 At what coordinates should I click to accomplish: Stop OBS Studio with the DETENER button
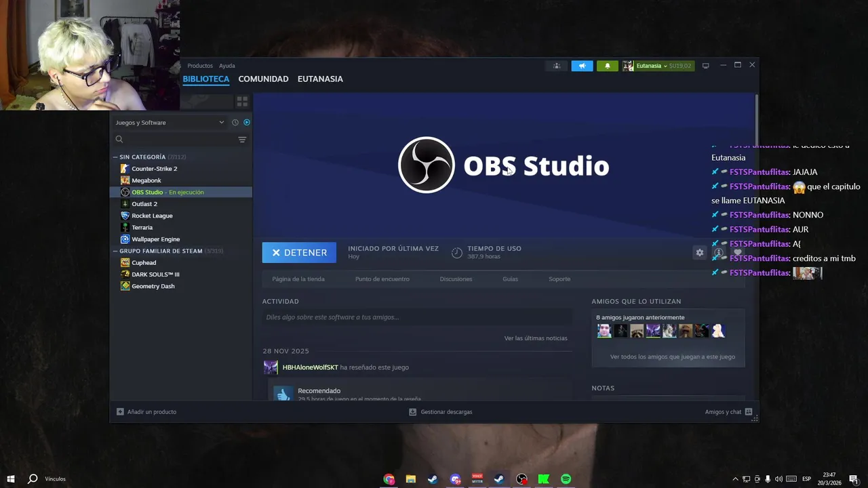(299, 253)
